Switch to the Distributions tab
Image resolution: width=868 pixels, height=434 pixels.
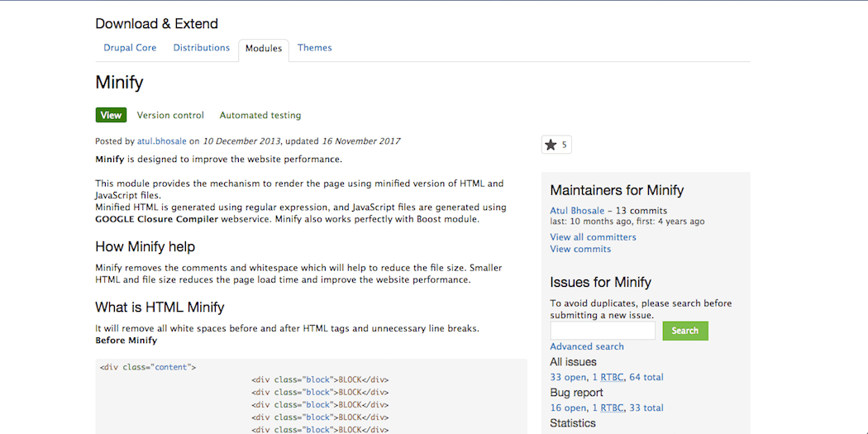point(201,48)
